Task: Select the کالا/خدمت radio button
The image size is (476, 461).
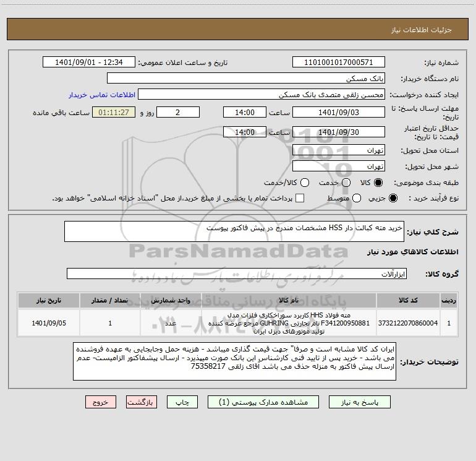Action: [x=305, y=183]
